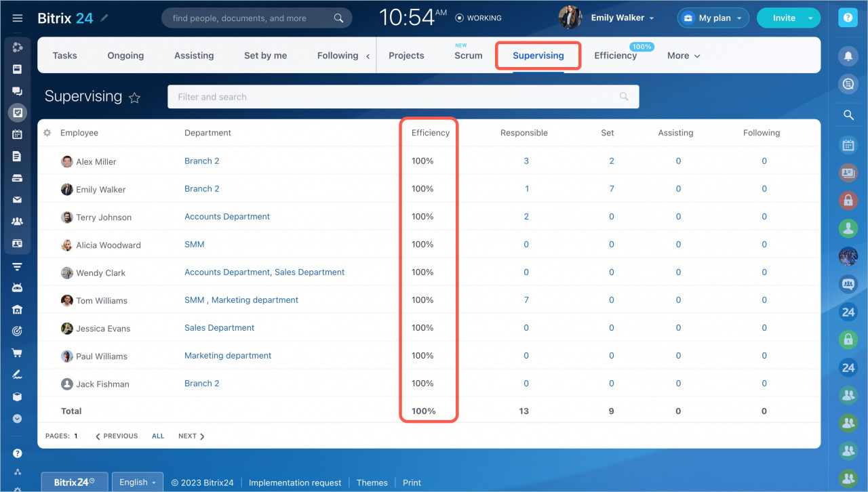Viewport: 868px width, 492px height.
Task: Open the contact card icon in left sidebar
Action: 18,243
